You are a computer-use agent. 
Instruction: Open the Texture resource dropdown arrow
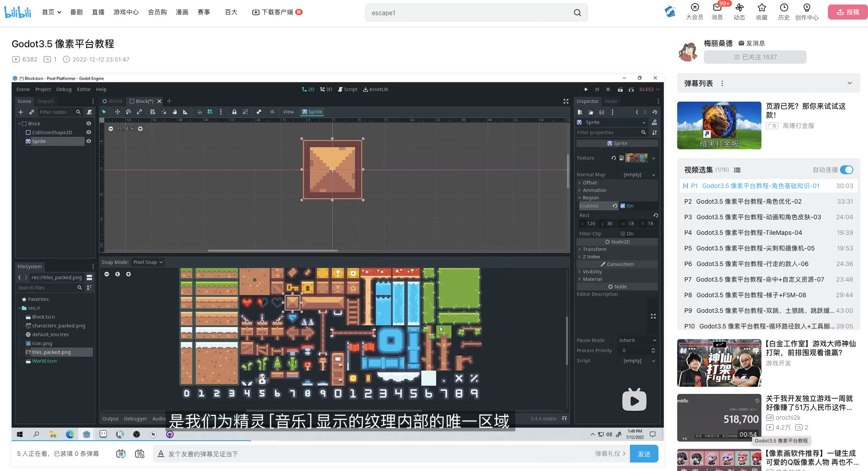click(654, 158)
